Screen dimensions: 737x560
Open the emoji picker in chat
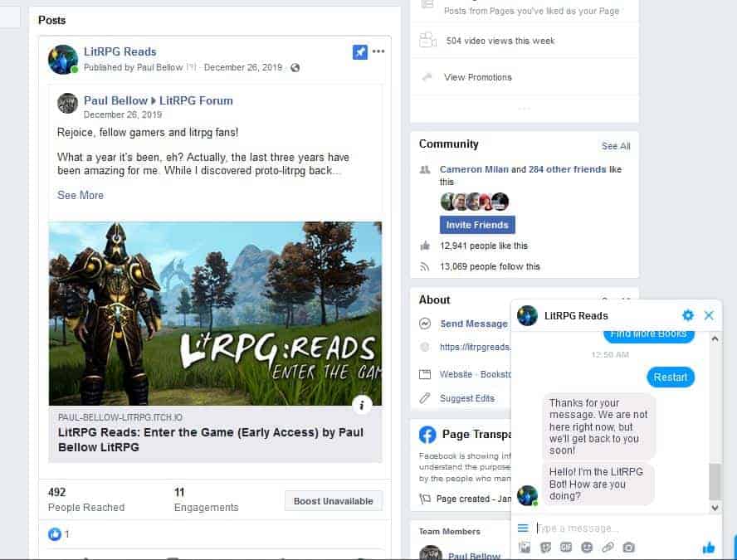pos(587,548)
